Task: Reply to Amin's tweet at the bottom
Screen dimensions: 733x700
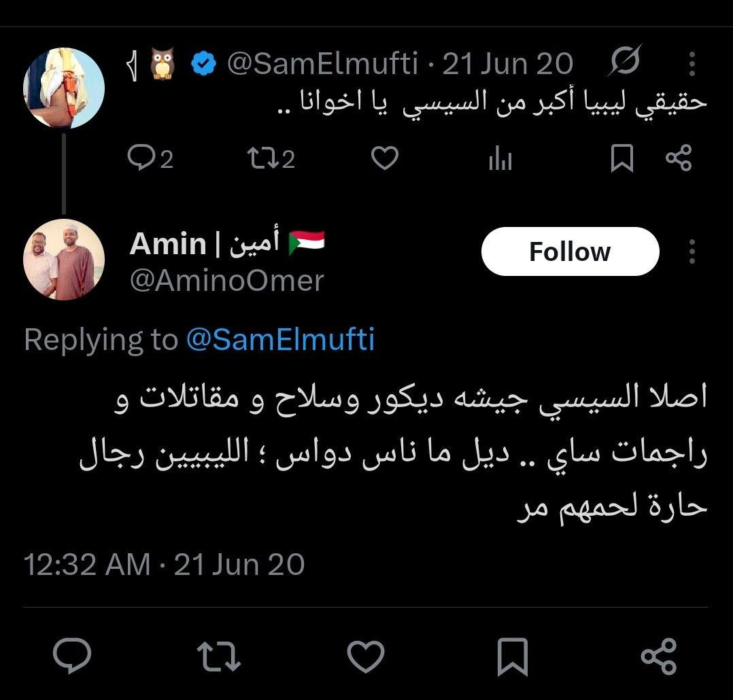Action: point(72,658)
